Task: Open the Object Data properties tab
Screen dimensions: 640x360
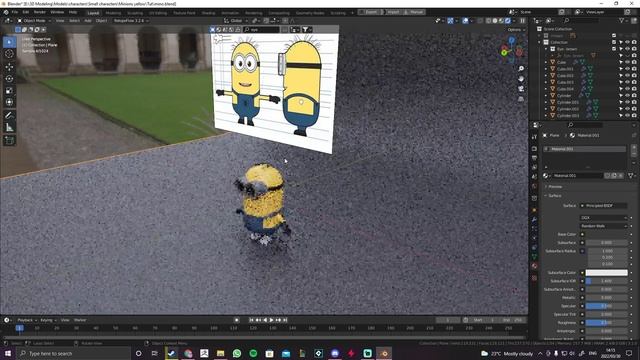Action: tap(534, 257)
